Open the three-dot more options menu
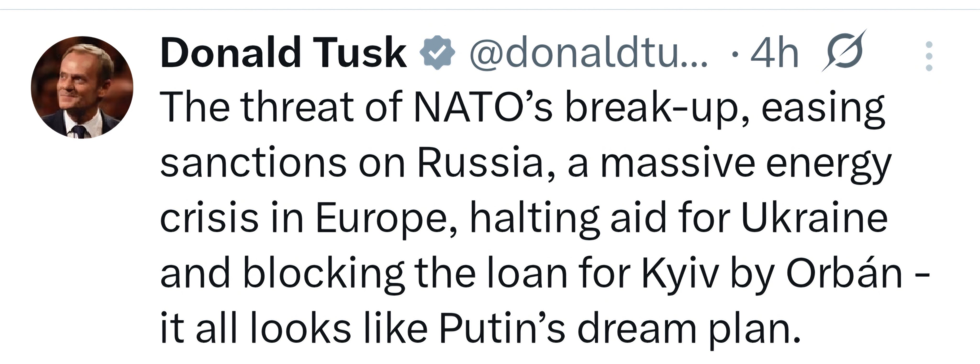 coord(929,56)
